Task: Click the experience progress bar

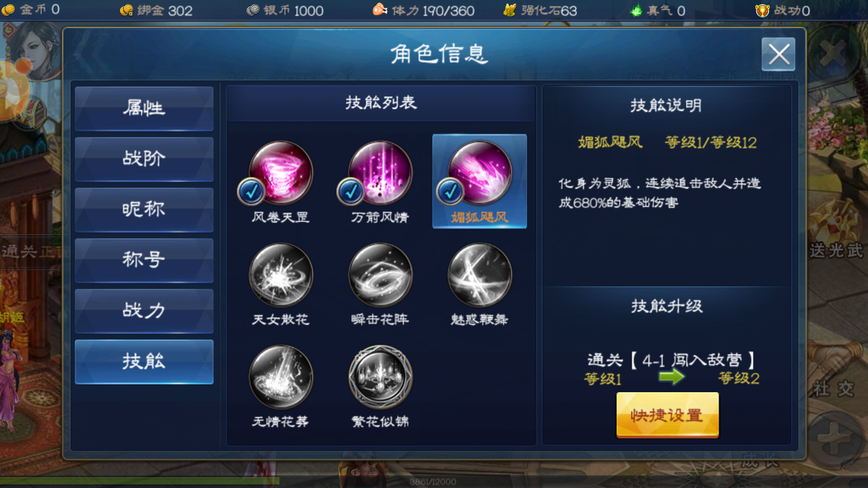Action: pyautogui.click(x=434, y=482)
